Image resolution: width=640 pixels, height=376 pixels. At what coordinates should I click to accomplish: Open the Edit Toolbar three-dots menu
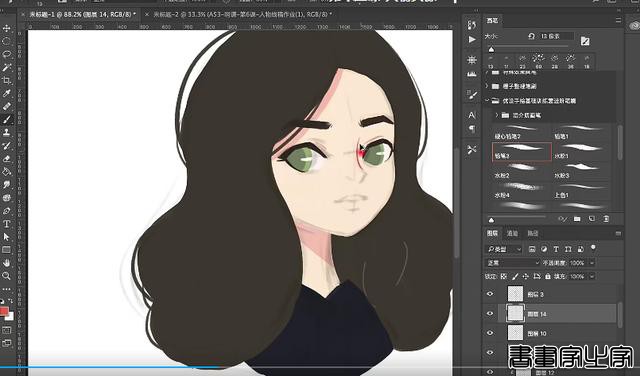pyautogui.click(x=7, y=289)
